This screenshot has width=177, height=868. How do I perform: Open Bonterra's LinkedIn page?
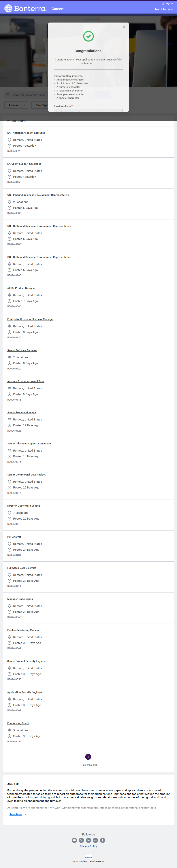pyautogui.click(x=88, y=840)
